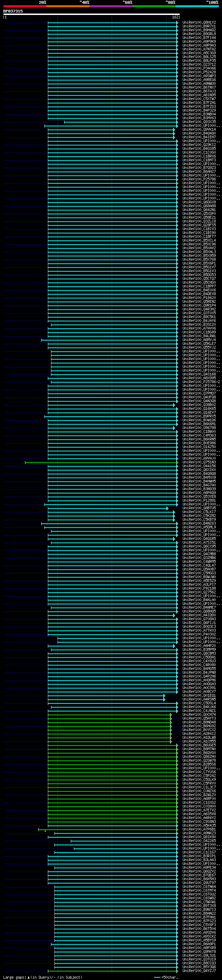Select hit label UniRef100_P52428
222x980 pixels.
pyautogui.click(x=199, y=72)
